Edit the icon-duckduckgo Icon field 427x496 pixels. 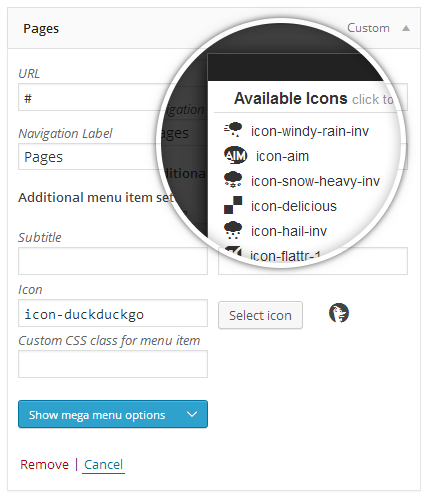pos(113,313)
